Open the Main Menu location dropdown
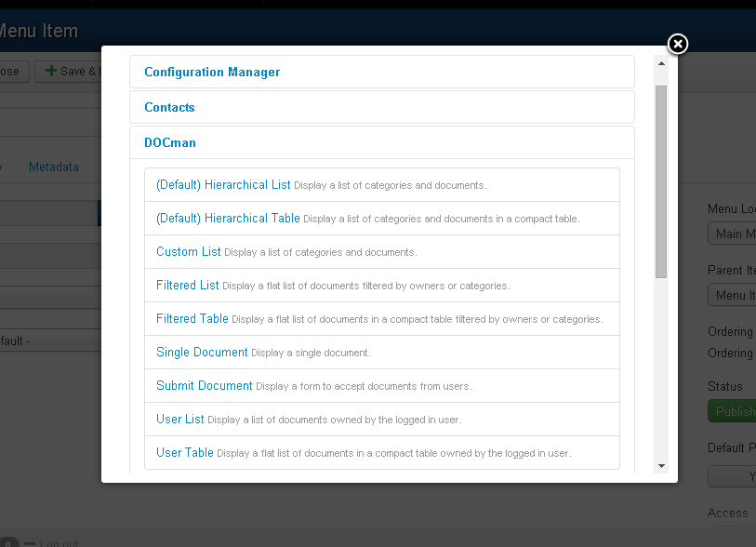Screen dimensions: 756x547 point(732,233)
